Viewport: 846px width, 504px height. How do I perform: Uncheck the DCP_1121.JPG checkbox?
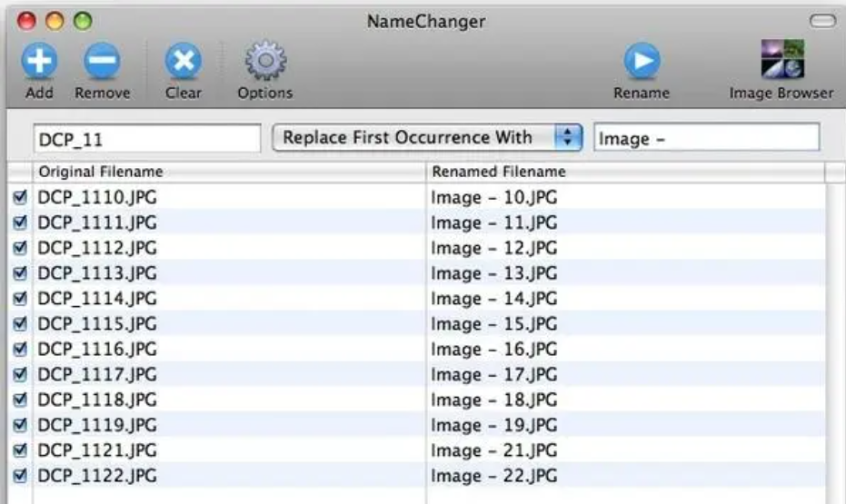coord(21,450)
